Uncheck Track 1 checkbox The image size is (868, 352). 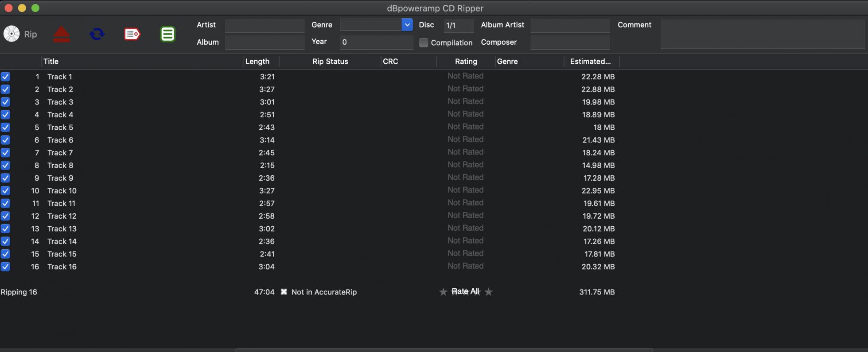[x=5, y=77]
